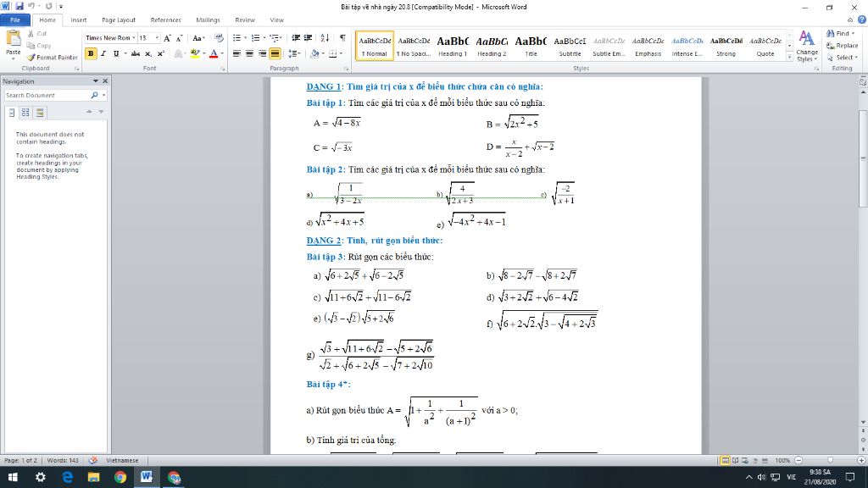
Task: Click the zoom slider handle
Action: point(830,460)
